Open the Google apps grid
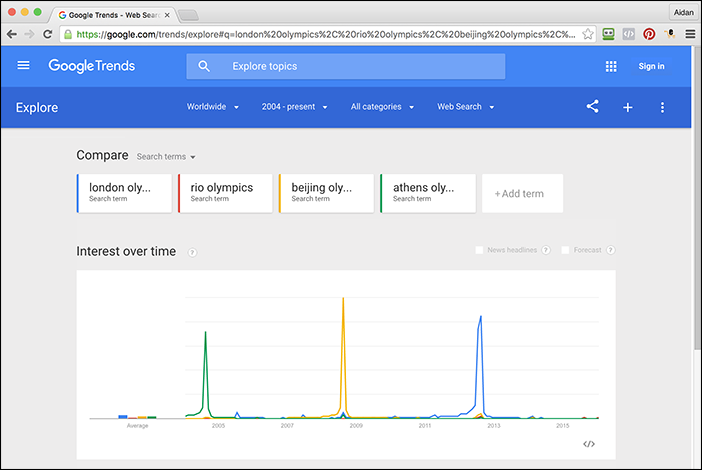This screenshot has height=470, width=702. point(611,66)
